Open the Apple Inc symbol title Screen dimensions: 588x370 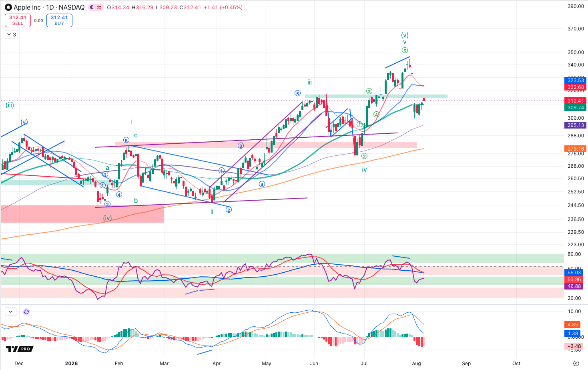tap(27, 7)
